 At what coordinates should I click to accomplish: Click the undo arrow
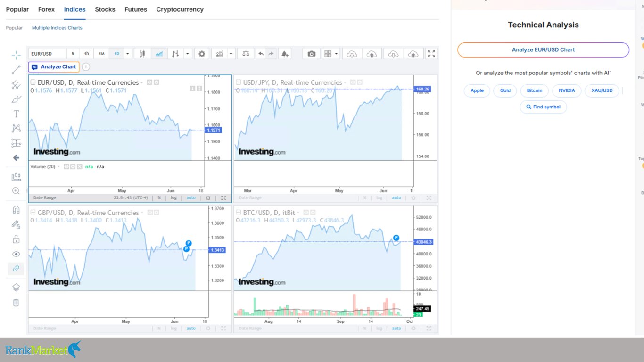[x=261, y=54]
